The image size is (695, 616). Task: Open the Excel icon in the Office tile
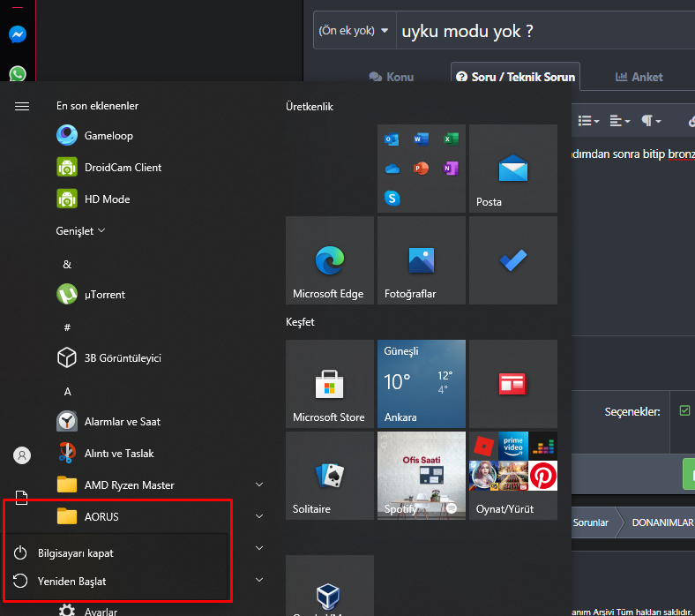451,139
